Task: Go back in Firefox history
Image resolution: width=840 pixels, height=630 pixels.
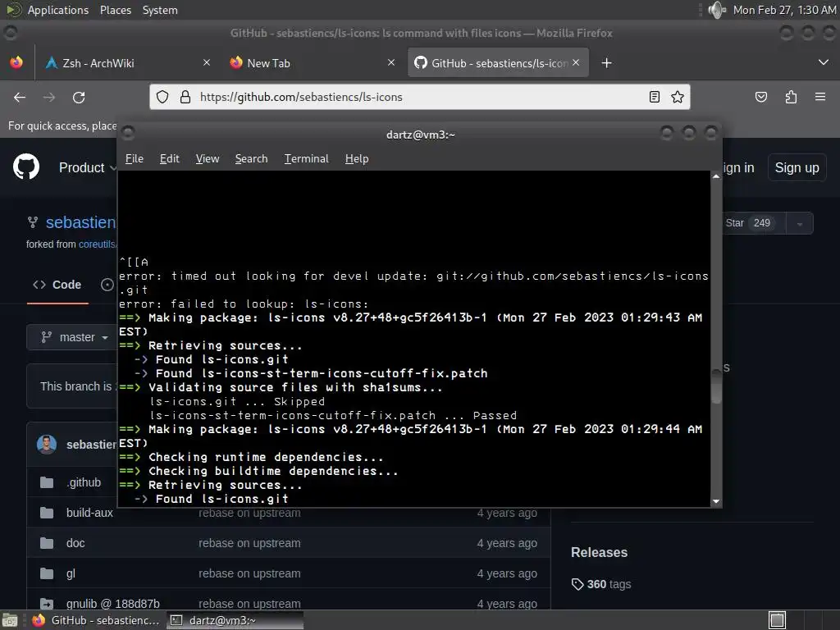Action: pos(20,97)
